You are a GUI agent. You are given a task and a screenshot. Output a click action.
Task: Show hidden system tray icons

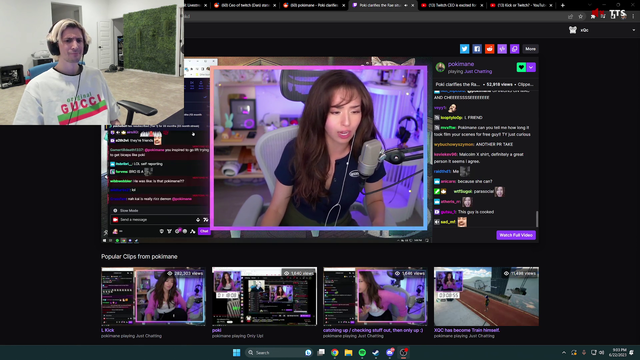(564, 353)
